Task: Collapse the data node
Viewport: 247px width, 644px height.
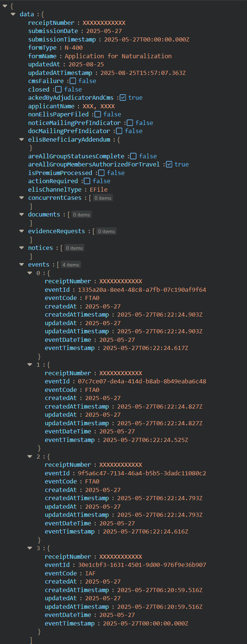Action: 13,14
